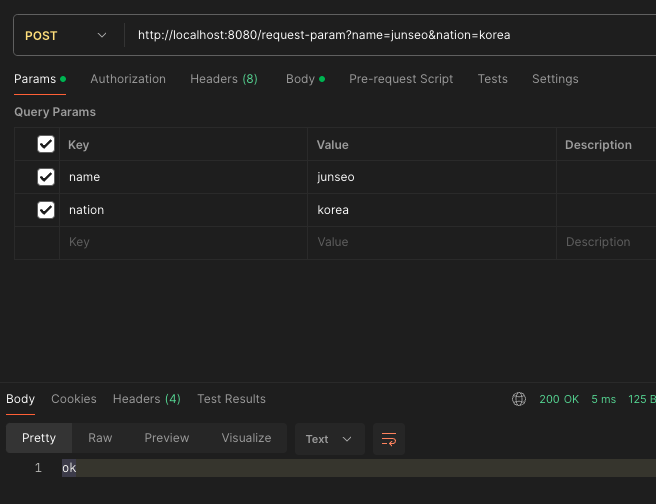Open the POST method dropdown
Viewport: 656px width, 504px height.
click(x=66, y=36)
